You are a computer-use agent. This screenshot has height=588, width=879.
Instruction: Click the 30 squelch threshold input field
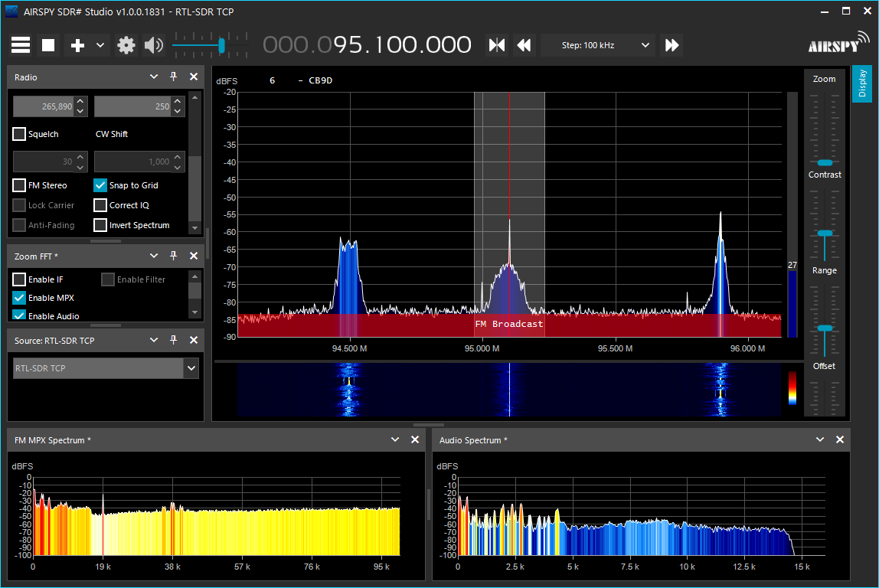pyautogui.click(x=44, y=162)
